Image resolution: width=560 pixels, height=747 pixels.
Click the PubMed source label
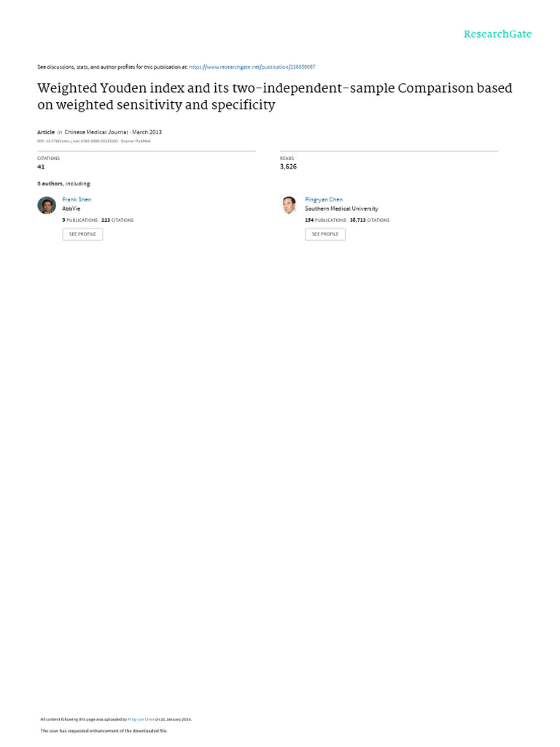click(143, 141)
